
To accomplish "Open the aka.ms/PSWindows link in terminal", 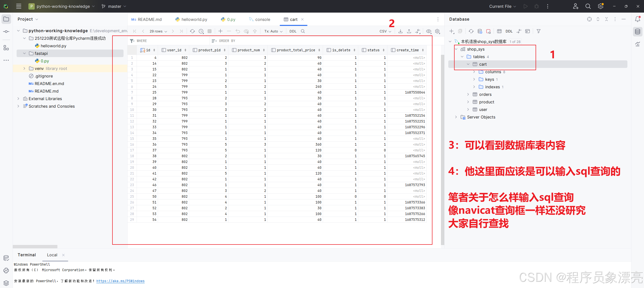I will (120, 281).
